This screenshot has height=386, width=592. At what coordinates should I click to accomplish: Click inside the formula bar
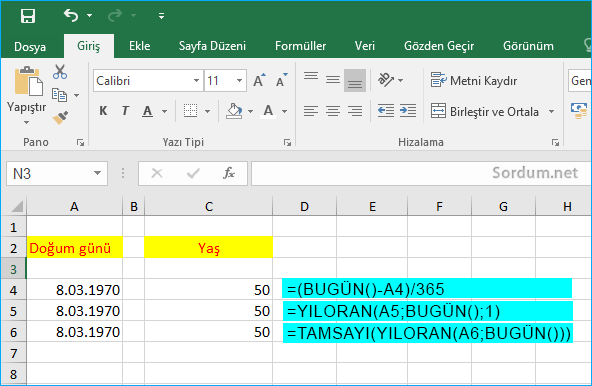(421, 173)
